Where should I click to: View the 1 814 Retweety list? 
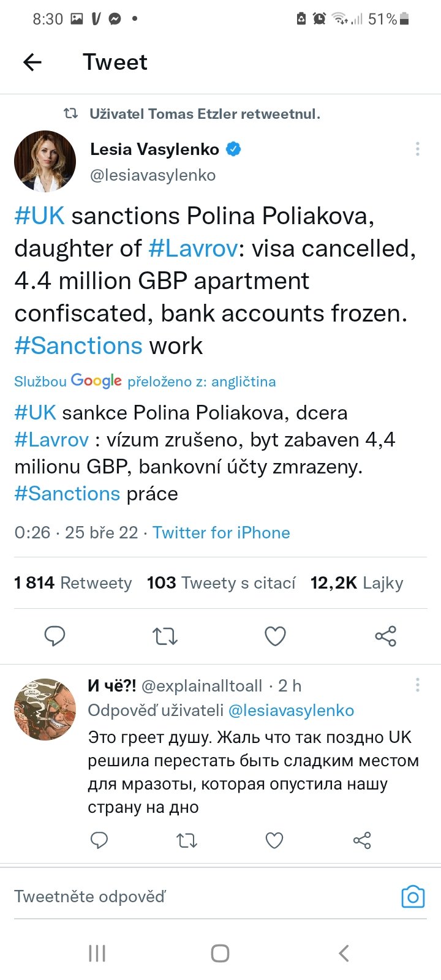pyautogui.click(x=73, y=583)
